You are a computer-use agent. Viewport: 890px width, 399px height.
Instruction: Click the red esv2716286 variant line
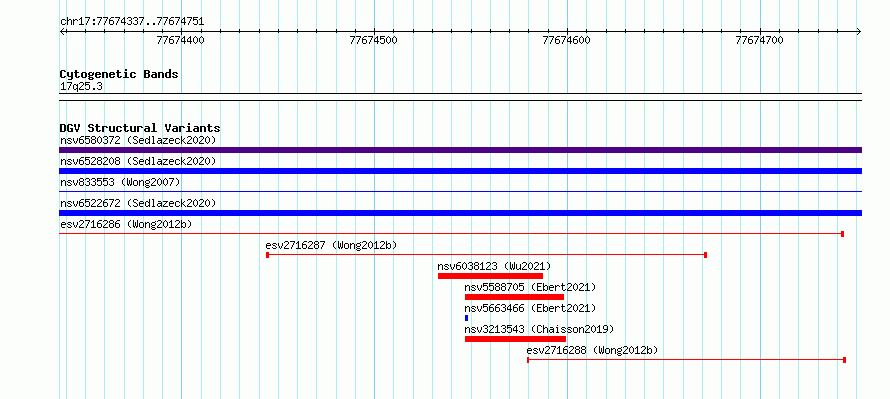(452, 234)
